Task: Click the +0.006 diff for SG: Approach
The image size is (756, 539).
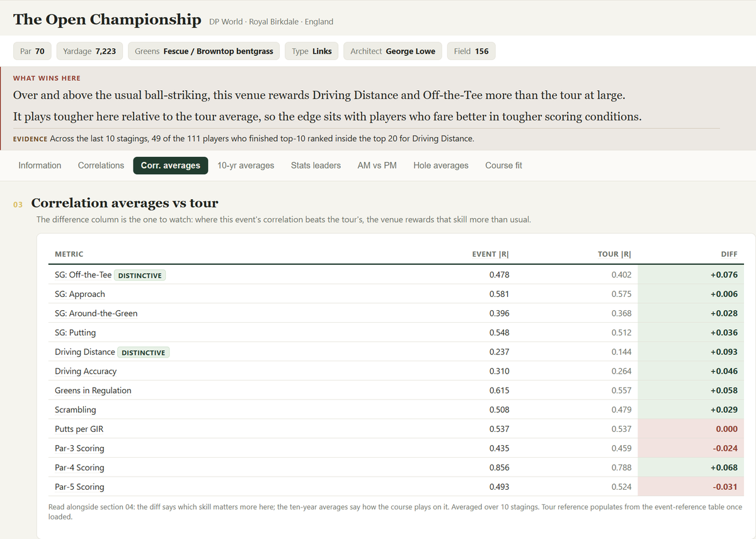Action: [x=724, y=294]
